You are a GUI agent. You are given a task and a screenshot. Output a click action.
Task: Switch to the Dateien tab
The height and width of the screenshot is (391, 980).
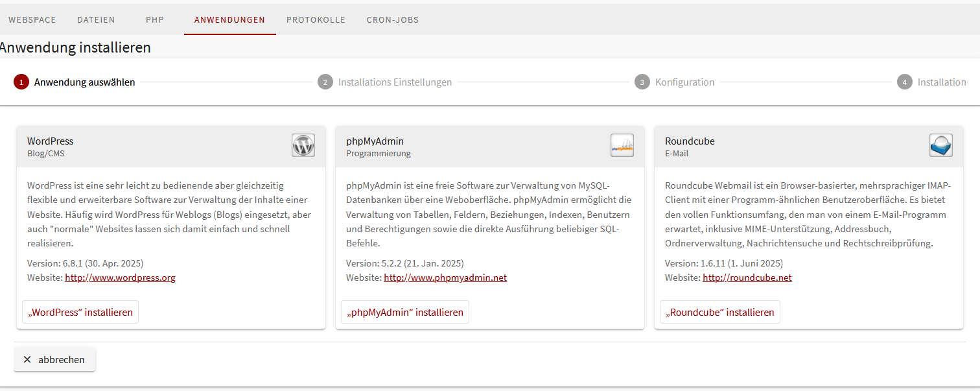pyautogui.click(x=96, y=20)
